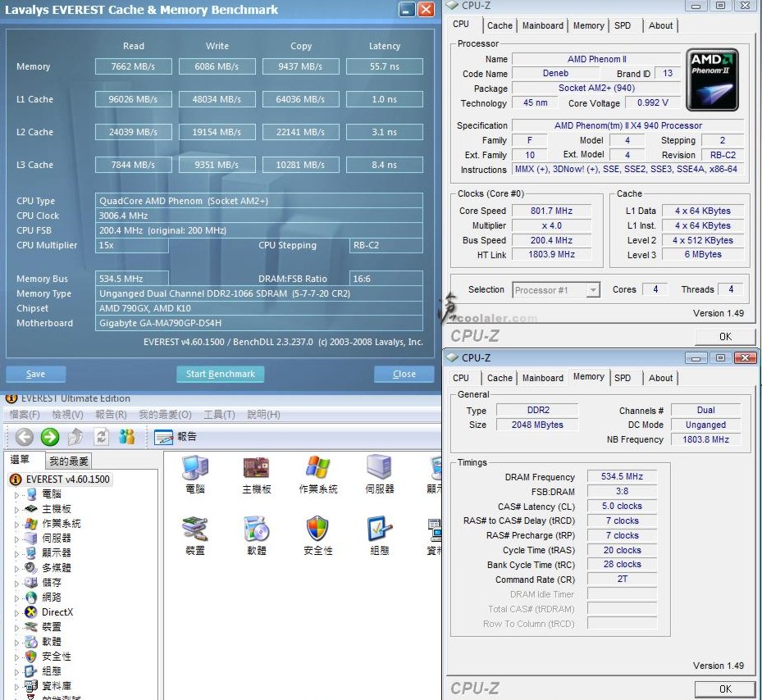The image size is (762, 700).
Task: Open the 伺服器 server icon in content pane
Action: [x=380, y=474]
